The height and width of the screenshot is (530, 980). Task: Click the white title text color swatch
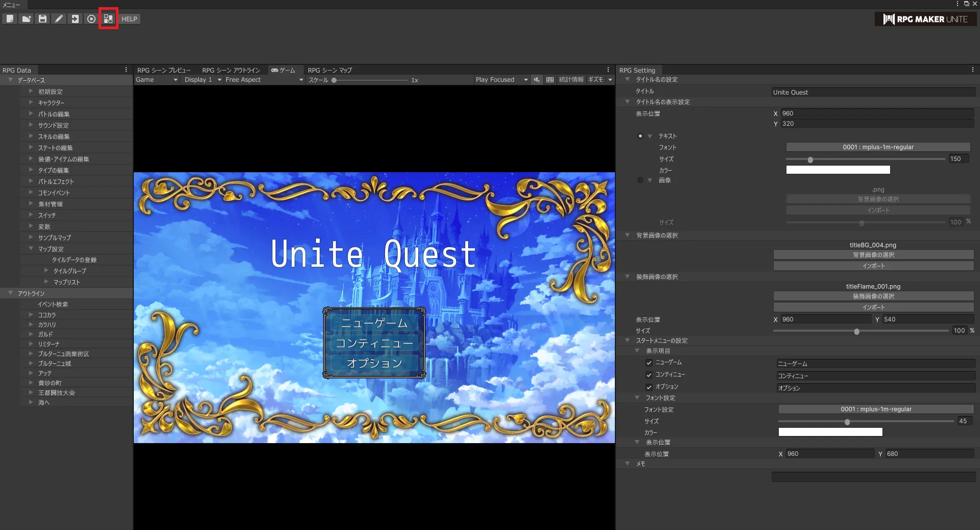click(838, 170)
